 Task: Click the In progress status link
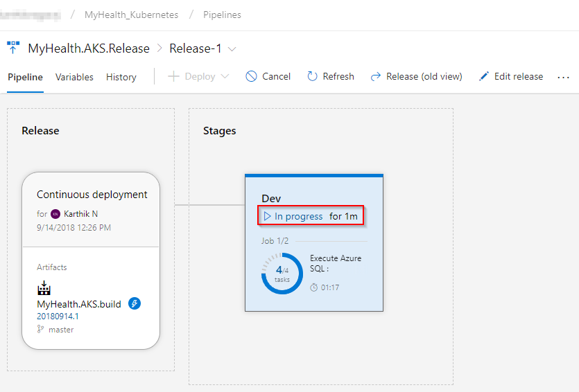click(x=298, y=216)
